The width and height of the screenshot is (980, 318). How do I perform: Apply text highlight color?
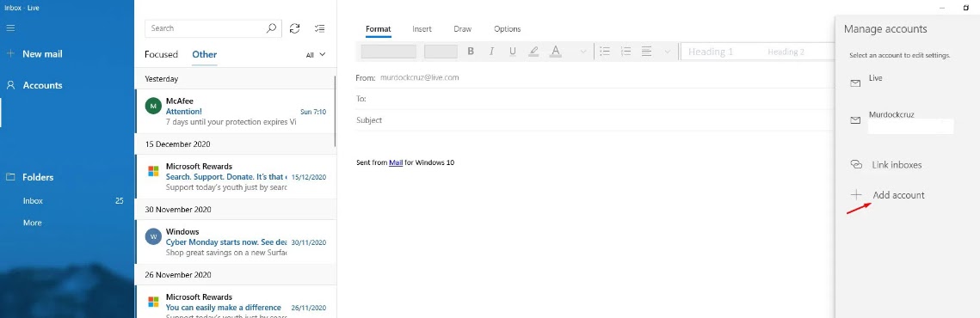[x=533, y=52]
